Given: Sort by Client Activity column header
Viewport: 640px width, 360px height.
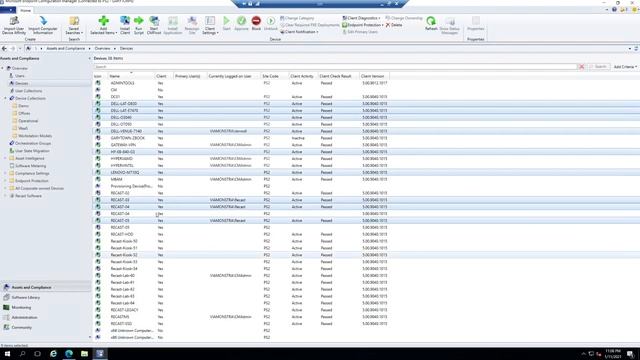Looking at the screenshot, I should coord(302,76).
